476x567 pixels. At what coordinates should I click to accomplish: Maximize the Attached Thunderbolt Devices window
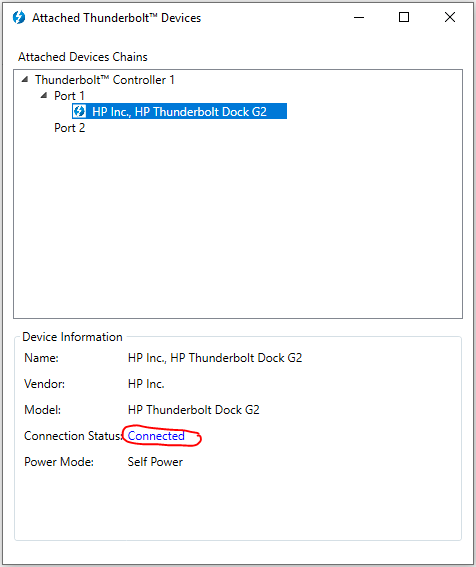(404, 17)
